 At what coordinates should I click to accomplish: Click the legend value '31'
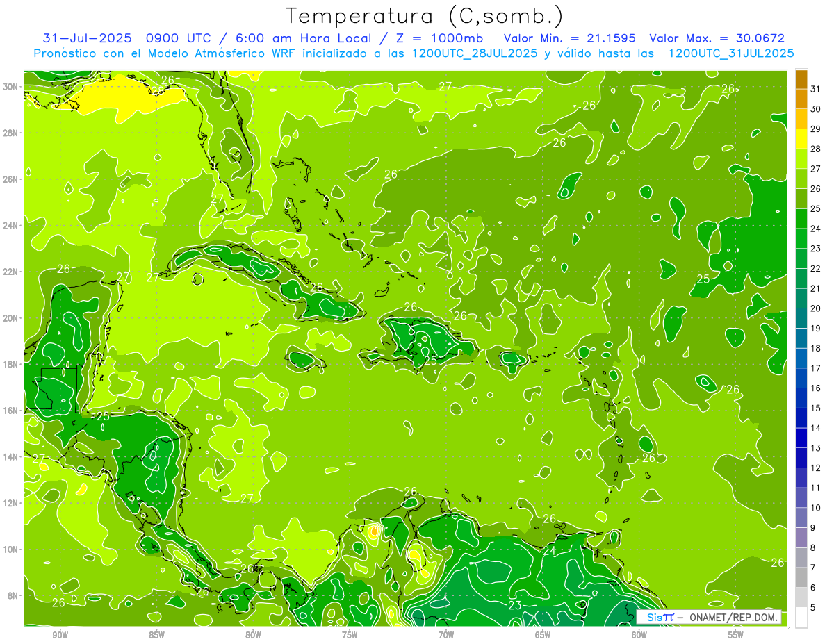(x=816, y=89)
